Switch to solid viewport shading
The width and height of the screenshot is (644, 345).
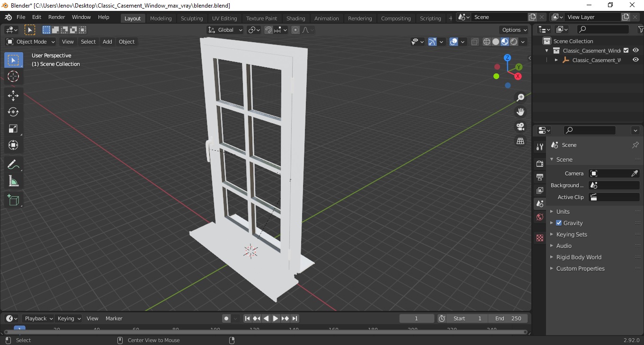pos(496,42)
